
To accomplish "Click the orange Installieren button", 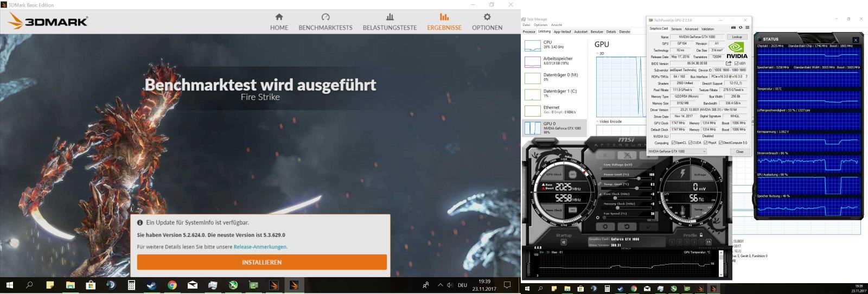I will (x=261, y=262).
